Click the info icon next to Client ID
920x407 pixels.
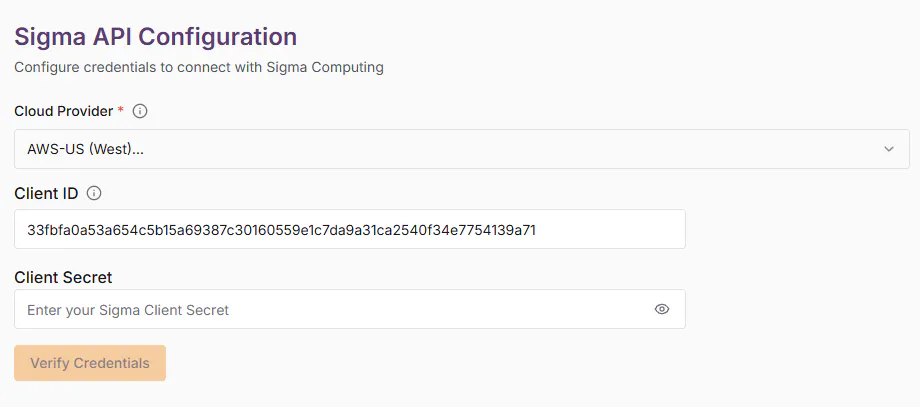tap(94, 194)
